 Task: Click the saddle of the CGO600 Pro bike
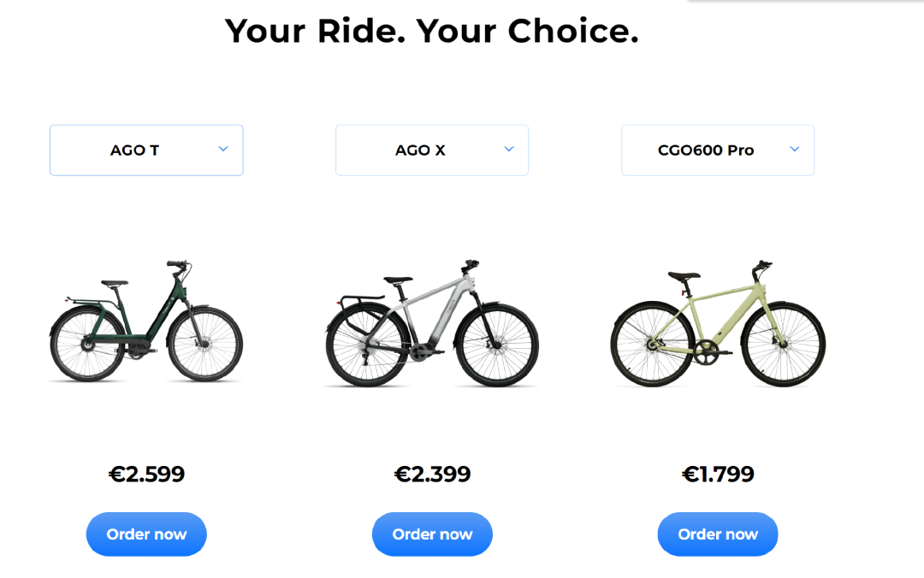tap(684, 275)
